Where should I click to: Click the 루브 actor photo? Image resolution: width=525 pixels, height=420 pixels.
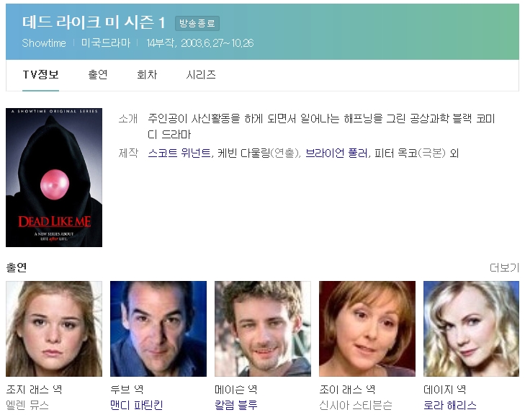pos(158,329)
